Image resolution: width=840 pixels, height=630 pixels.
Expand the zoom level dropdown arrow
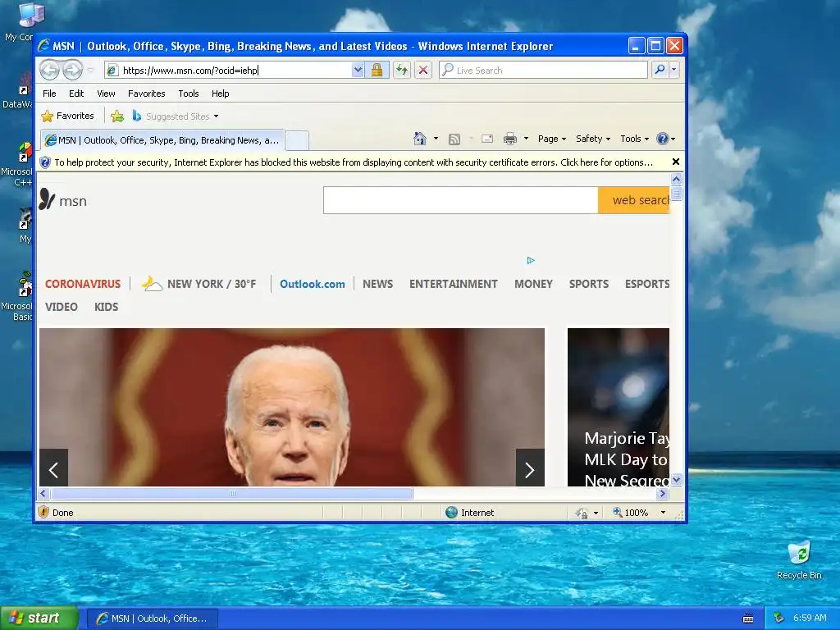663,513
